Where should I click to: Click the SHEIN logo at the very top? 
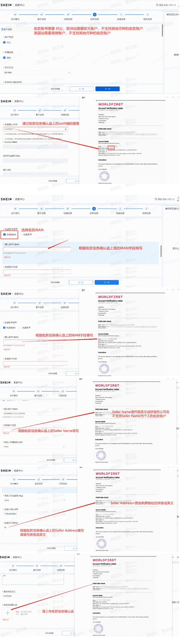pos(6,5)
